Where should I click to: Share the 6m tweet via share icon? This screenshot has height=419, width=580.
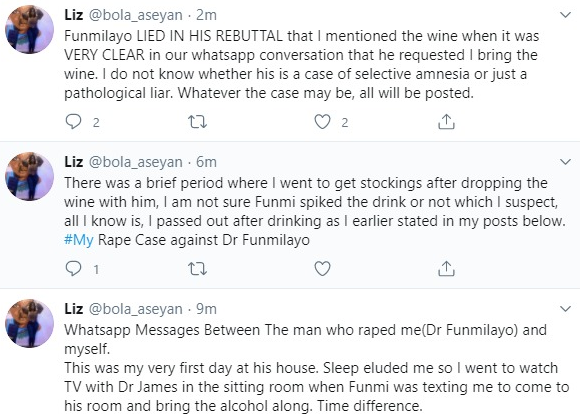(x=446, y=269)
